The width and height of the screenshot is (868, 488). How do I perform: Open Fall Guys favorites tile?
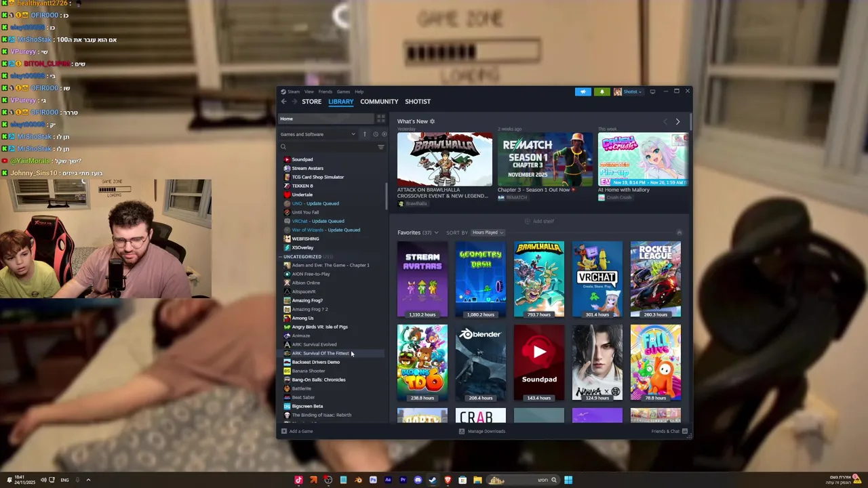[x=656, y=363]
